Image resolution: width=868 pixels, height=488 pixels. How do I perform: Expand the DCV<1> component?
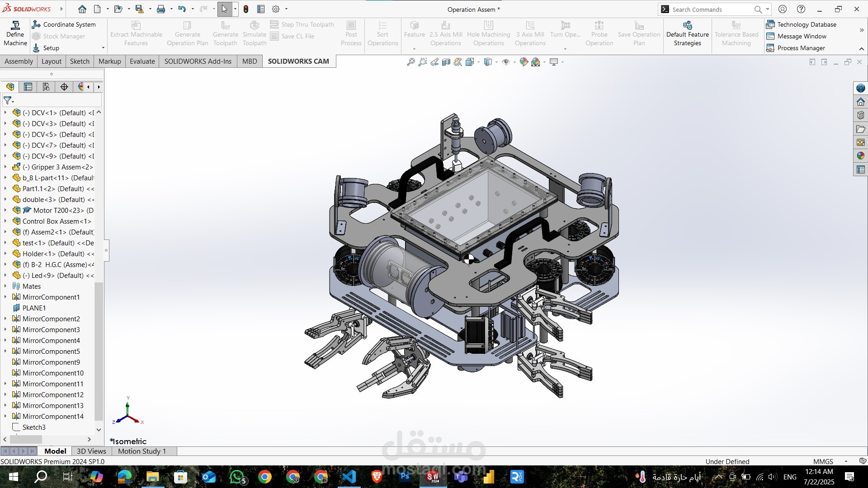click(x=5, y=113)
